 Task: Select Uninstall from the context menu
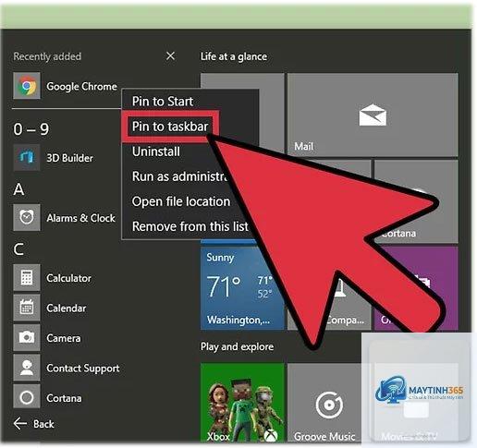[156, 151]
